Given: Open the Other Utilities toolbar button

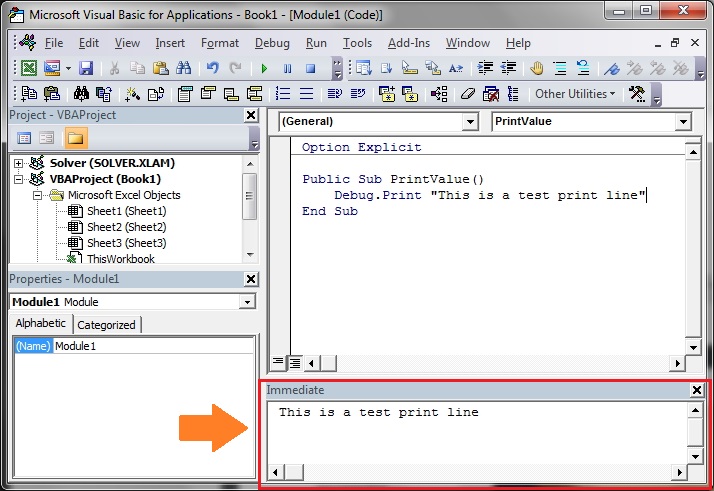Looking at the screenshot, I should pyautogui.click(x=576, y=94).
